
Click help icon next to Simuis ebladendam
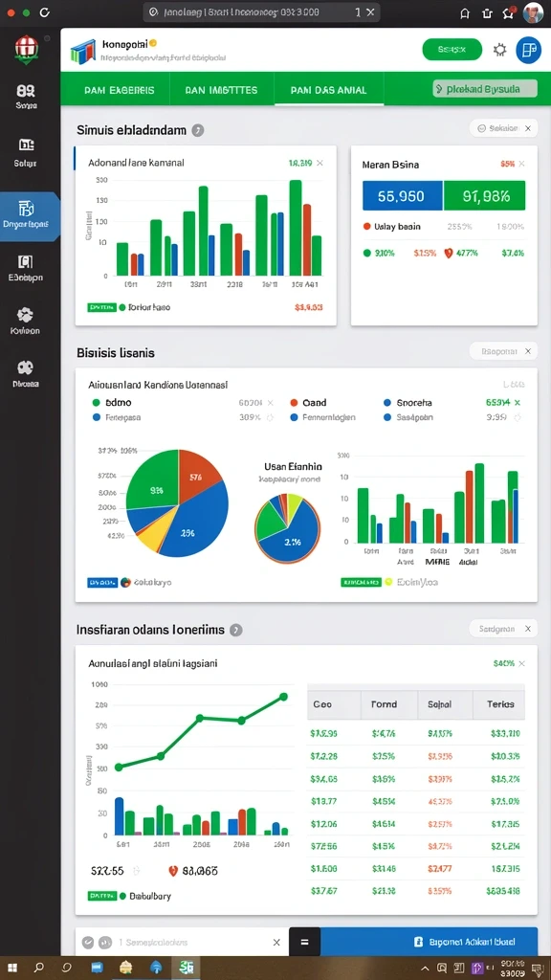point(197,130)
